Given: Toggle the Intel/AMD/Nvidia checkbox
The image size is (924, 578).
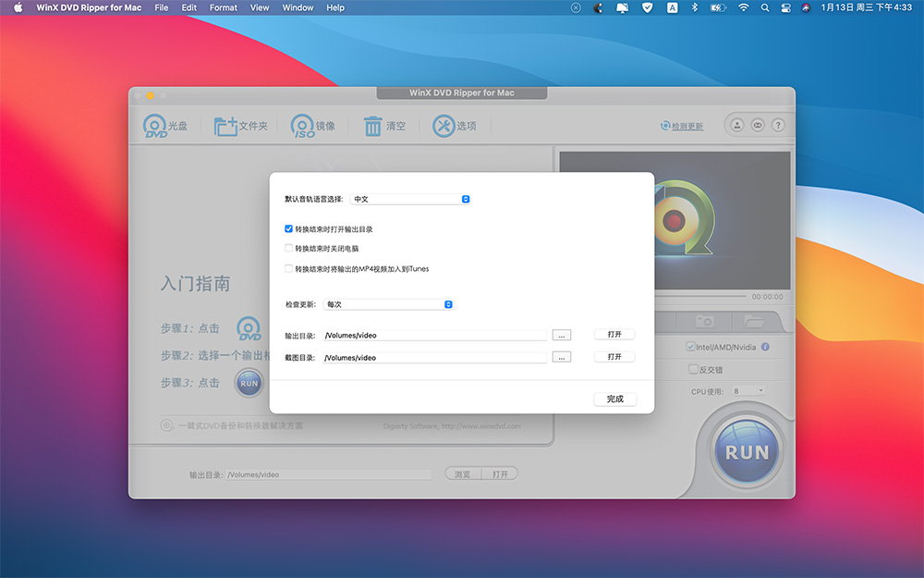Looking at the screenshot, I should [x=690, y=347].
